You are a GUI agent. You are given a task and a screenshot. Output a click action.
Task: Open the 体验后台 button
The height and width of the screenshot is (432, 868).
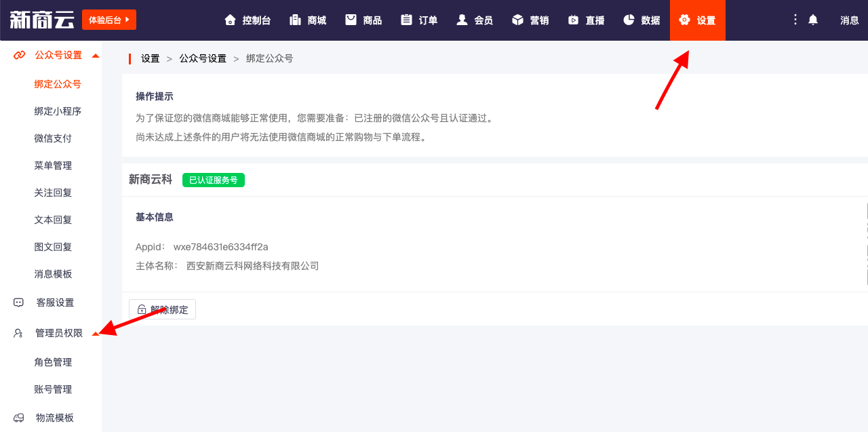point(109,20)
